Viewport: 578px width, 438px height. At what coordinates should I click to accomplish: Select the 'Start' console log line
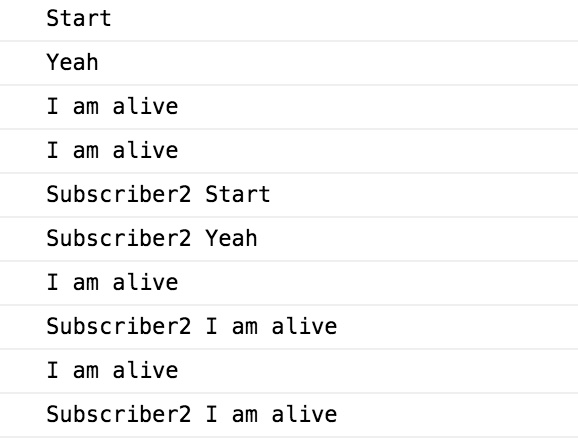pos(289,19)
